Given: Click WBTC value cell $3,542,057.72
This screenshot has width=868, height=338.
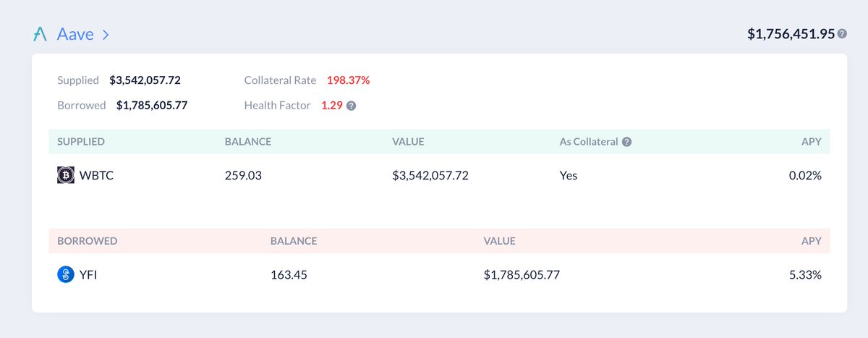Looking at the screenshot, I should pyautogui.click(x=430, y=175).
